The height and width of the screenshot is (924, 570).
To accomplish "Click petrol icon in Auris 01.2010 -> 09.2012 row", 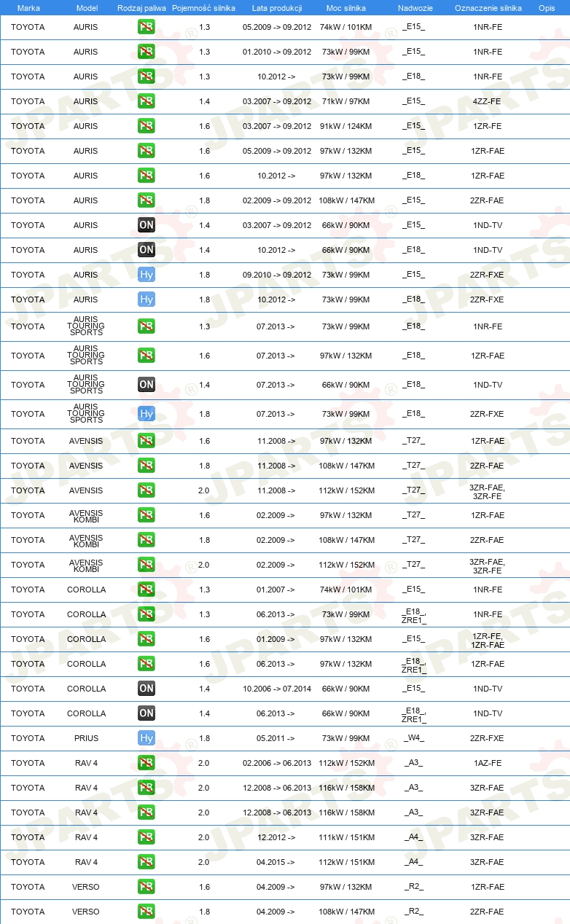I will pyautogui.click(x=147, y=52).
